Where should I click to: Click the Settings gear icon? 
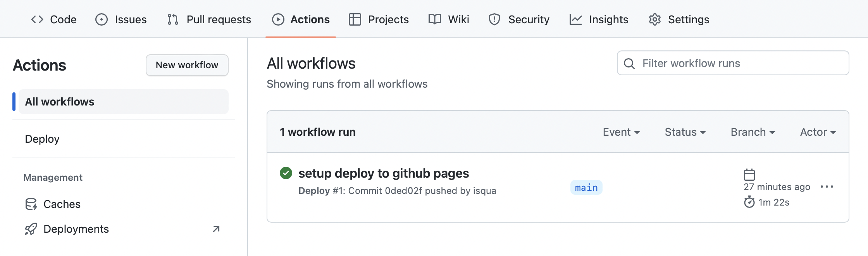pos(655,19)
